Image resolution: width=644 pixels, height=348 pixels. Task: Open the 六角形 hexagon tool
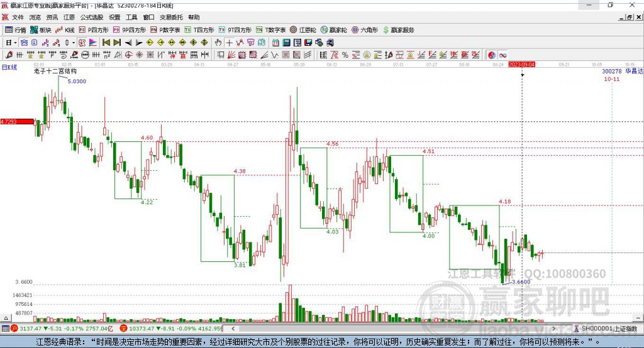point(365,30)
